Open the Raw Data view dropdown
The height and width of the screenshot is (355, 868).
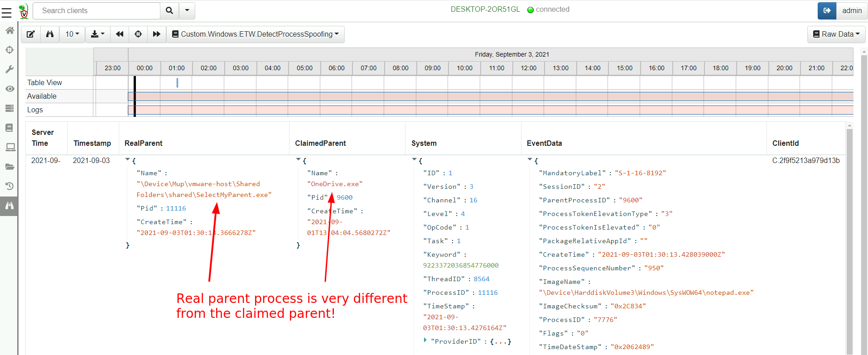pyautogui.click(x=836, y=34)
